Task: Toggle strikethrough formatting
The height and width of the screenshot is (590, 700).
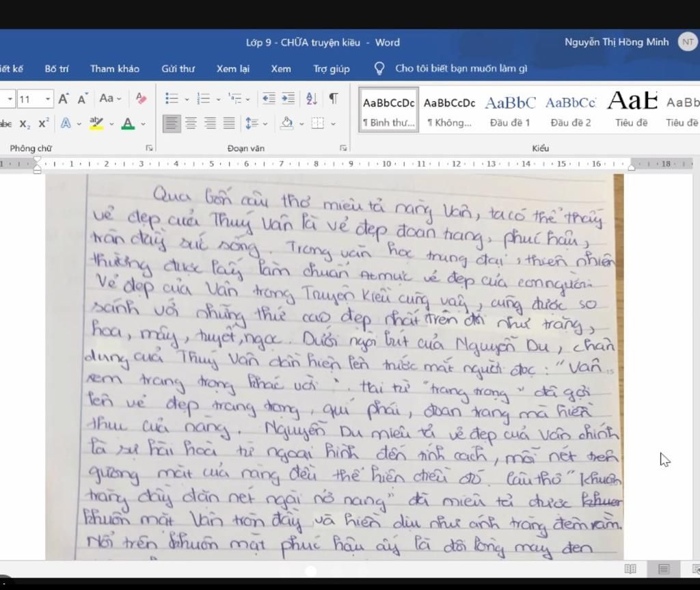Action: point(5,124)
